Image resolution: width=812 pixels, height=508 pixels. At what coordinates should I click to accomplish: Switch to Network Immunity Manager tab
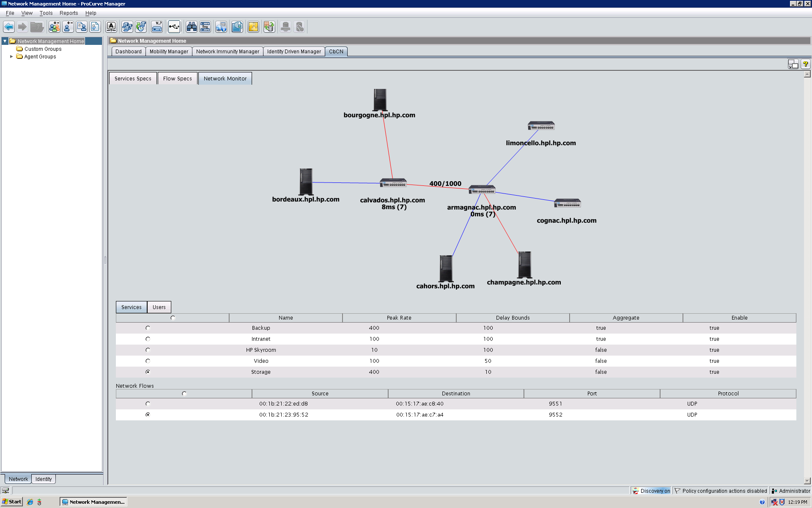click(x=228, y=52)
